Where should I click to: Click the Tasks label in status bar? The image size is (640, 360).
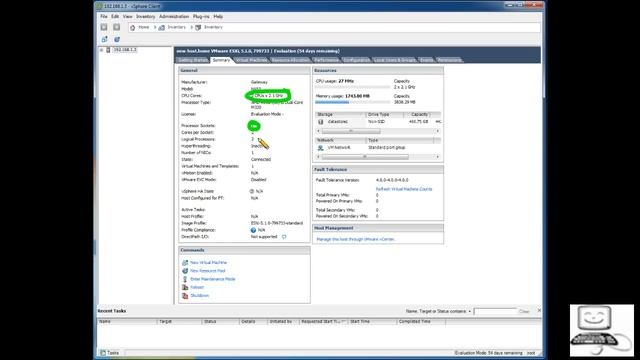(x=113, y=353)
